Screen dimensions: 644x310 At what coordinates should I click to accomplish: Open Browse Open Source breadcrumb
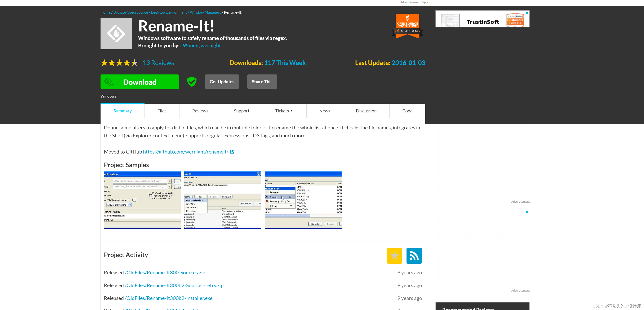pos(130,12)
